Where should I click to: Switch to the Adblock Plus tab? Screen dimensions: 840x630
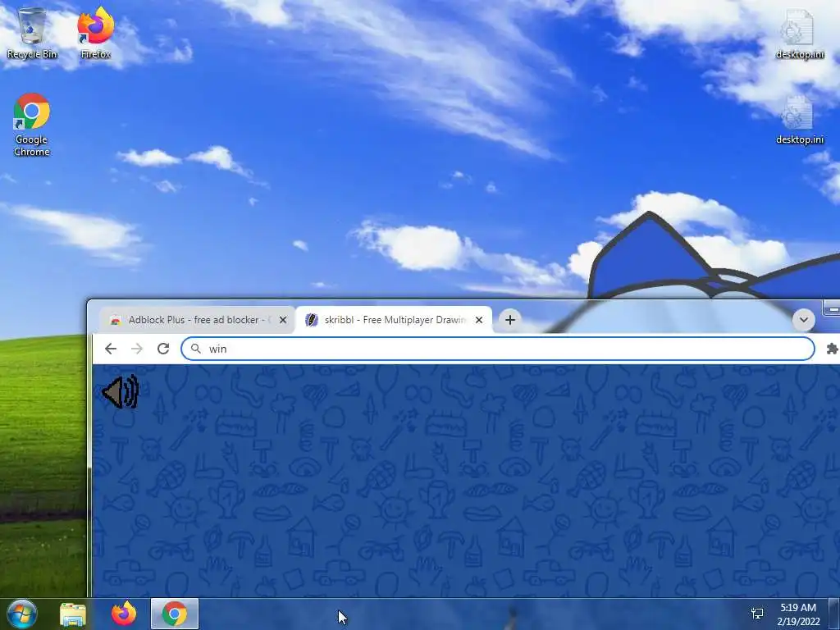(197, 320)
